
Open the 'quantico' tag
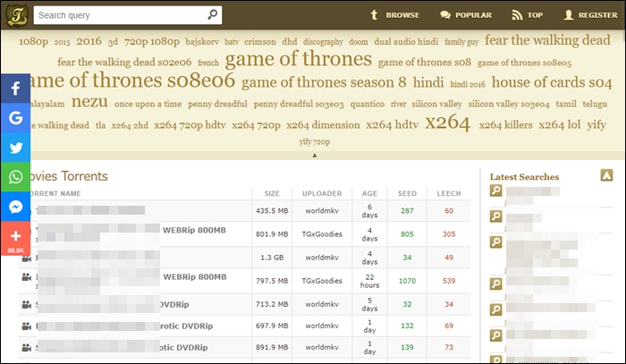pyautogui.click(x=367, y=104)
